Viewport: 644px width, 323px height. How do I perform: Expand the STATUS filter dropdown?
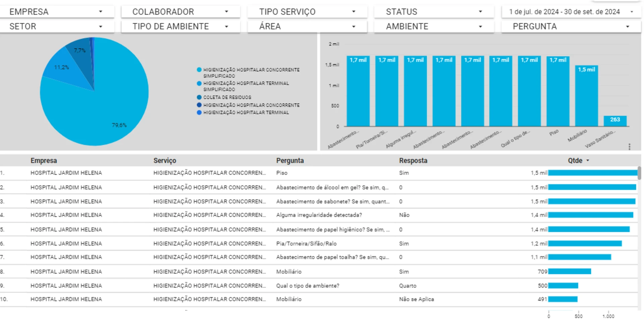coord(434,12)
